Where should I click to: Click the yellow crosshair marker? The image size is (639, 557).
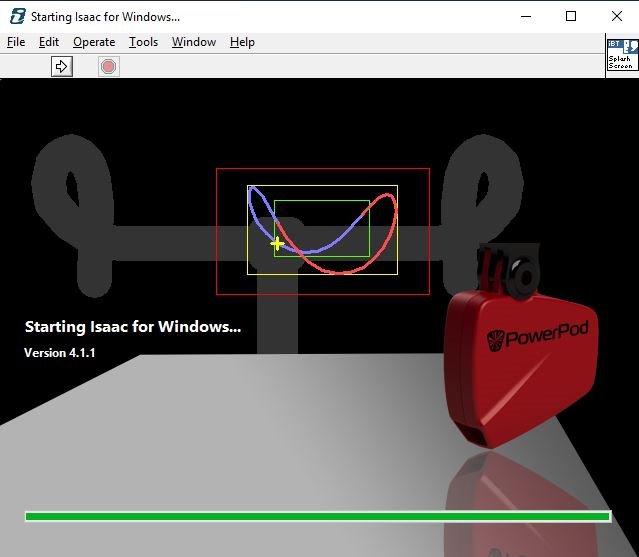click(x=277, y=243)
